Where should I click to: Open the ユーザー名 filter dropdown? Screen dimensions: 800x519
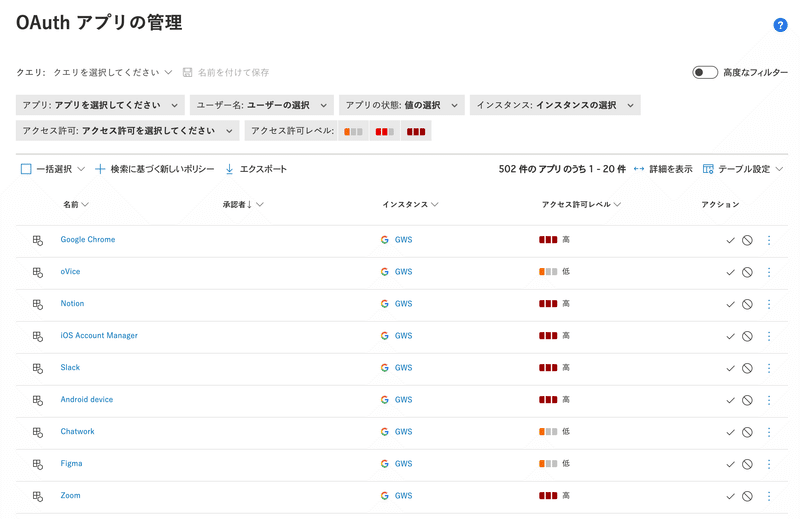coord(262,105)
